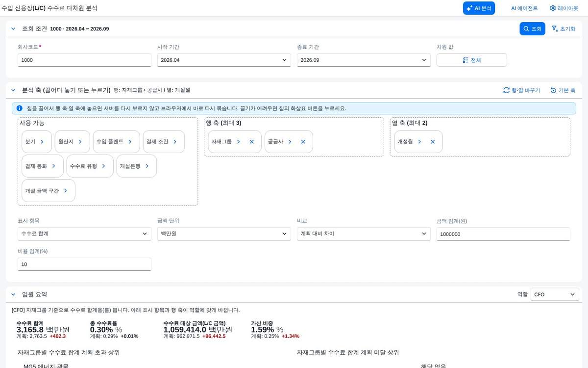The image size is (588, 368).
Task: Click 자재그룹별 수수료 합계 계획 미달 상위 heading
Action: 348,352
